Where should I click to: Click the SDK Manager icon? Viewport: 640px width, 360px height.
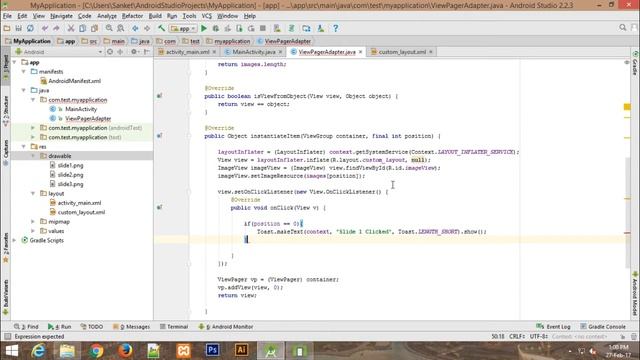coord(321,28)
